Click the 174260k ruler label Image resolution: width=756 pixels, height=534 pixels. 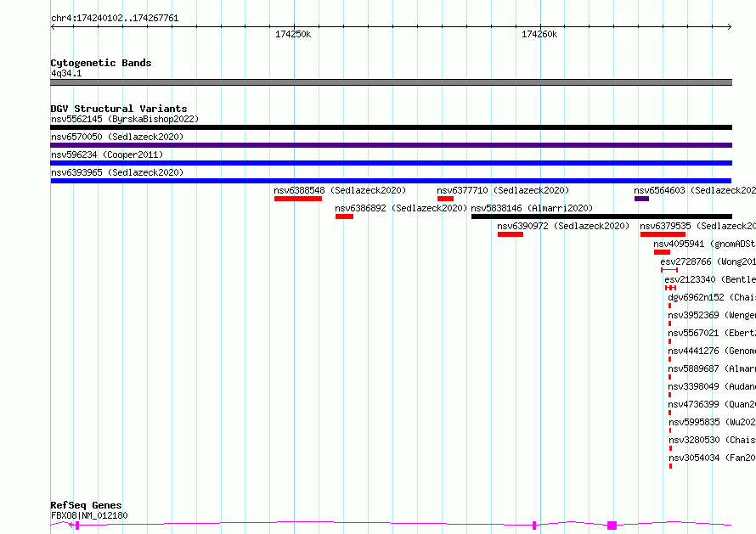pos(539,34)
